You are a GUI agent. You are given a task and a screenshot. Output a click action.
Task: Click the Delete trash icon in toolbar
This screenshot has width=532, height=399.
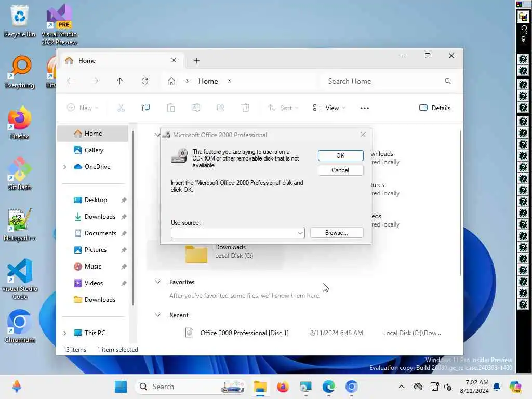(x=245, y=108)
